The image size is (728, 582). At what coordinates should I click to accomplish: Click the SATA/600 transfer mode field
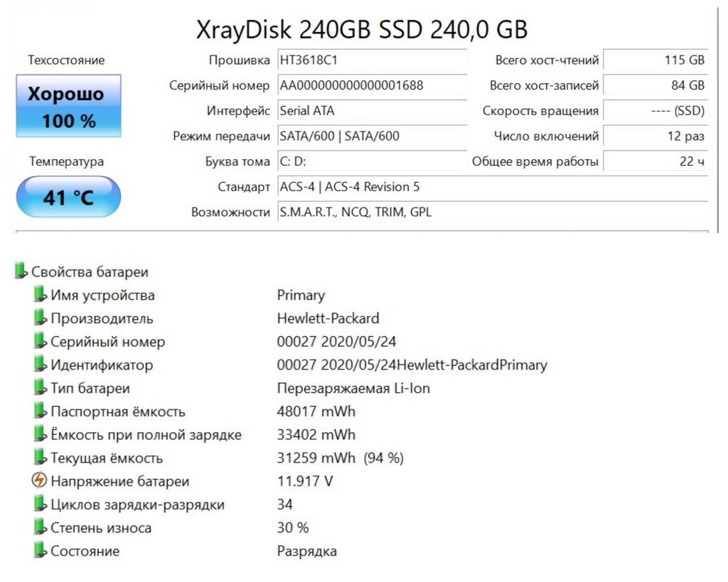click(x=373, y=136)
